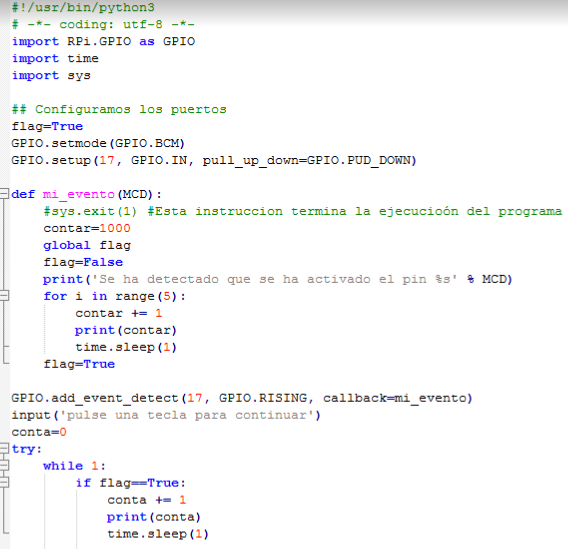The image size is (568, 549).
Task: Click the coding: utf-8 comment line
Action: click(x=103, y=24)
